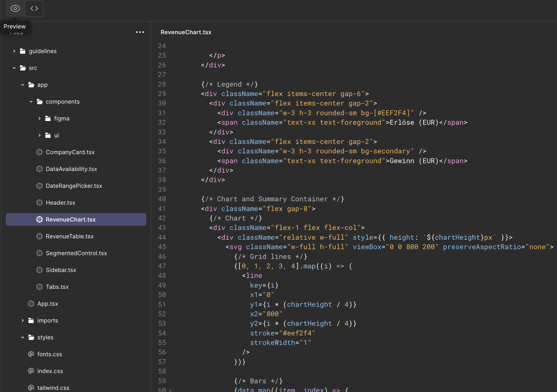Expand the imports folder
Viewport: 557px width, 392px height.
tap(22, 320)
